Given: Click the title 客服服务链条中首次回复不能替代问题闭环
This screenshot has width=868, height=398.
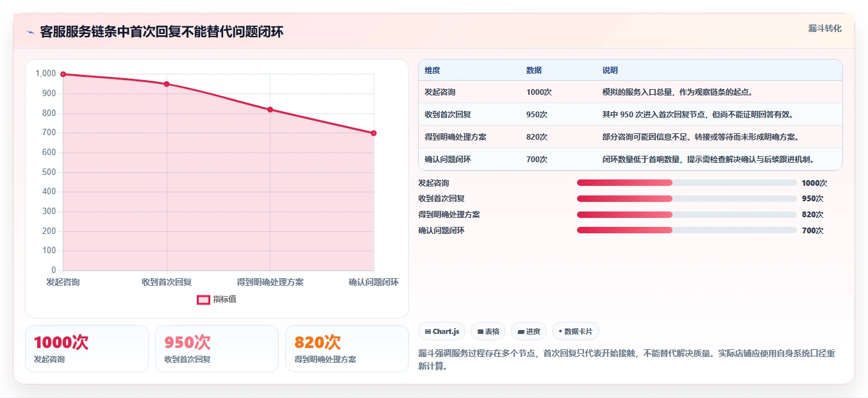Looking at the screenshot, I should click(162, 32).
